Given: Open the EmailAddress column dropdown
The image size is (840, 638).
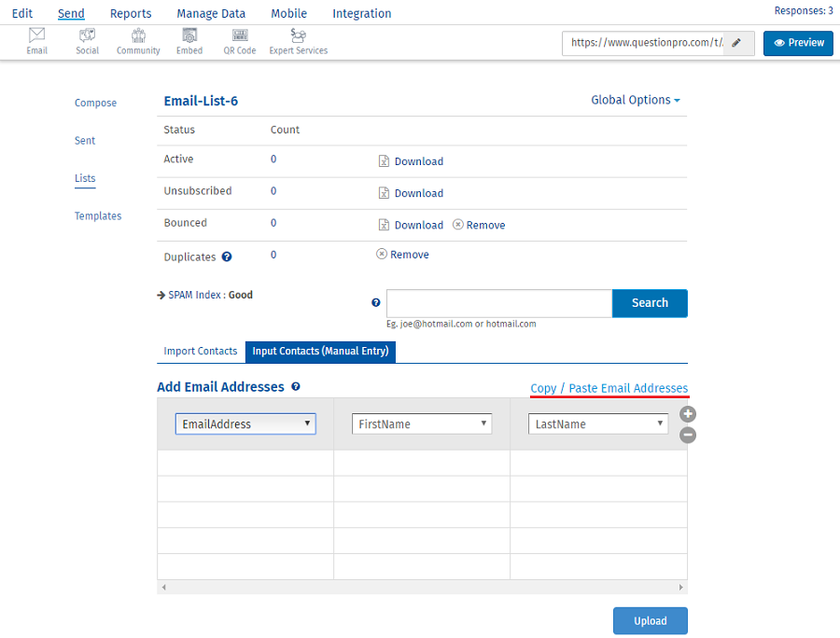Looking at the screenshot, I should pyautogui.click(x=245, y=423).
